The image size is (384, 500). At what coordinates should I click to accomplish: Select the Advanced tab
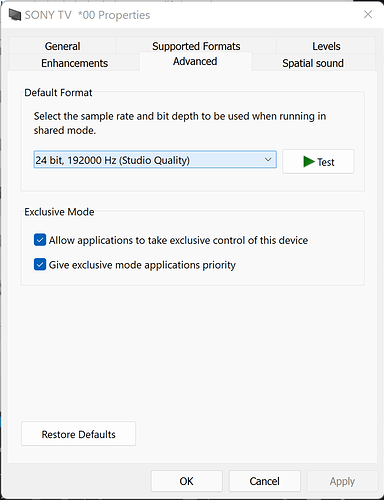(195, 61)
